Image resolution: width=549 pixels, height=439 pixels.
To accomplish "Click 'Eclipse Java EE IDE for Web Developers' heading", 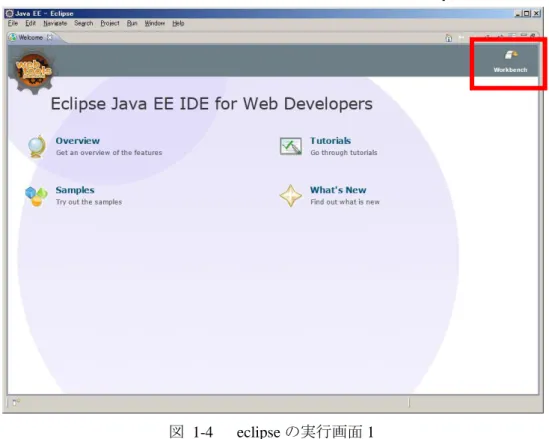I will [x=211, y=104].
